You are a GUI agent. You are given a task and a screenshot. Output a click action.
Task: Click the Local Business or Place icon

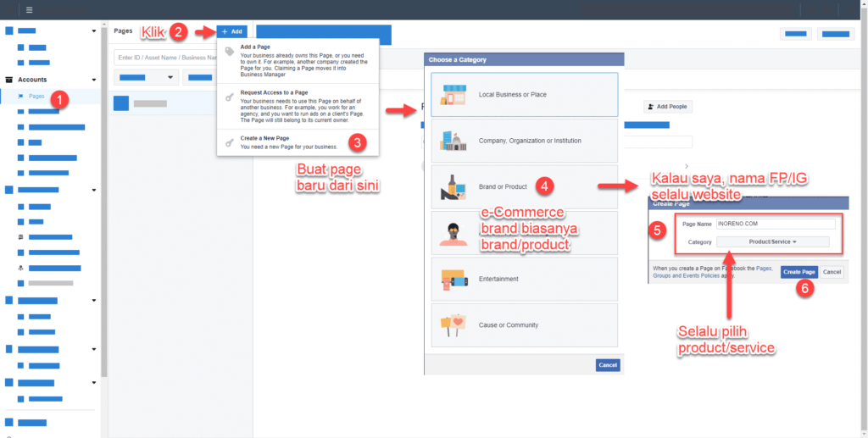[453, 94]
